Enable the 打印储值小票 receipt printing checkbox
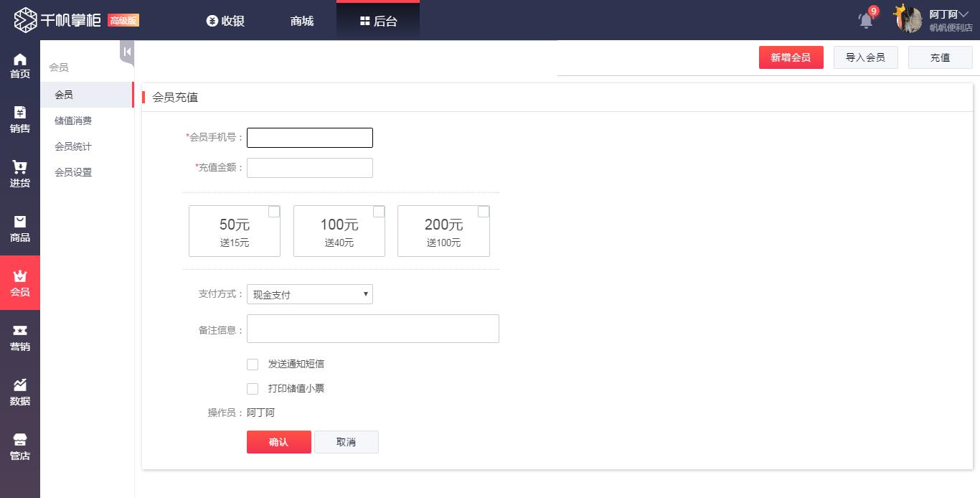This screenshot has width=980, height=498. coord(253,388)
